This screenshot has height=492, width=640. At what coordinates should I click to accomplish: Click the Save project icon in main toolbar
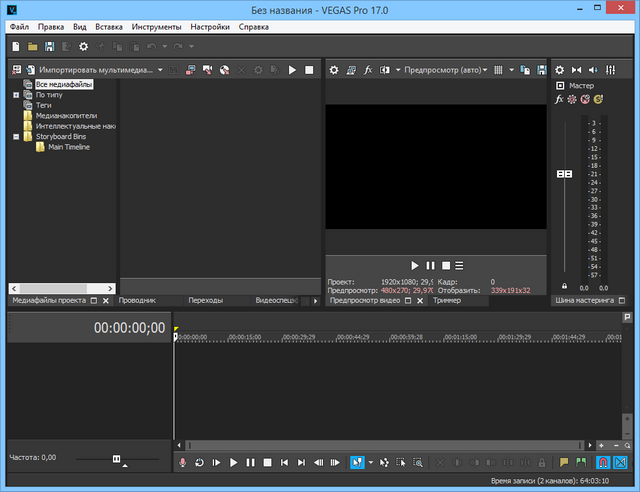tap(50, 46)
